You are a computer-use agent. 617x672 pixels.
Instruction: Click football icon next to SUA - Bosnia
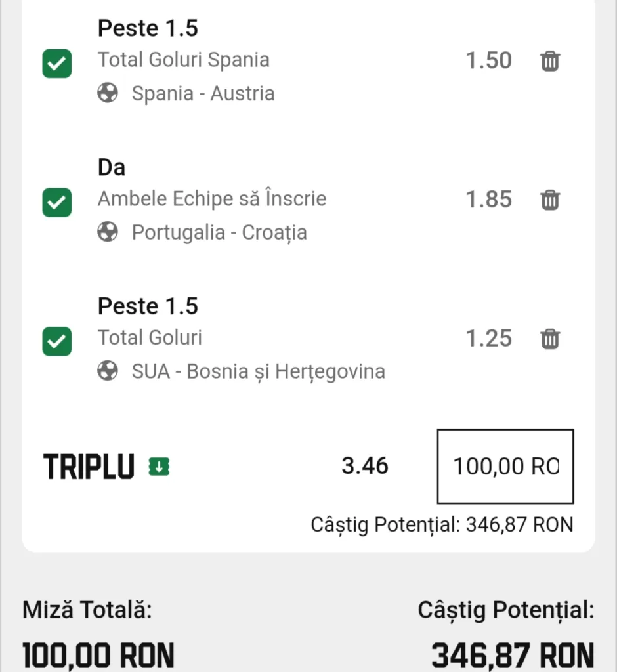click(108, 371)
